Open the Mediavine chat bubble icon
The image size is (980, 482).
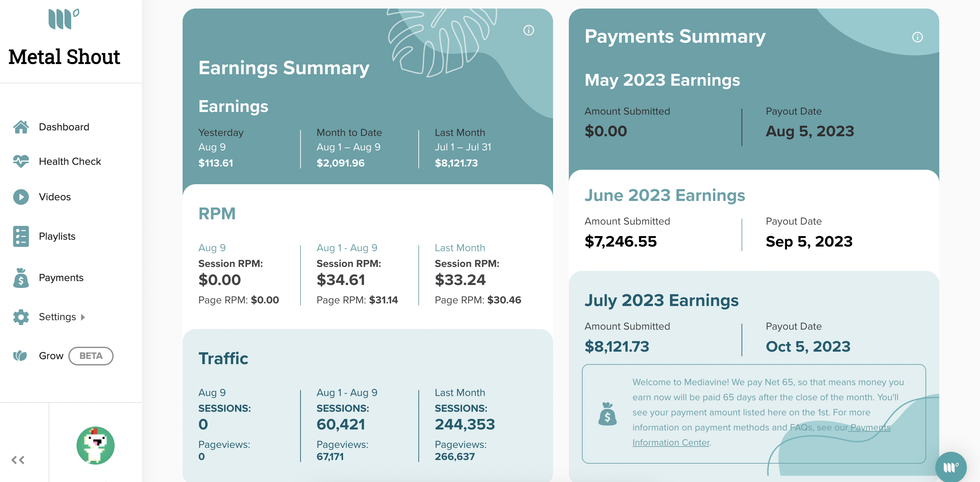(951, 467)
